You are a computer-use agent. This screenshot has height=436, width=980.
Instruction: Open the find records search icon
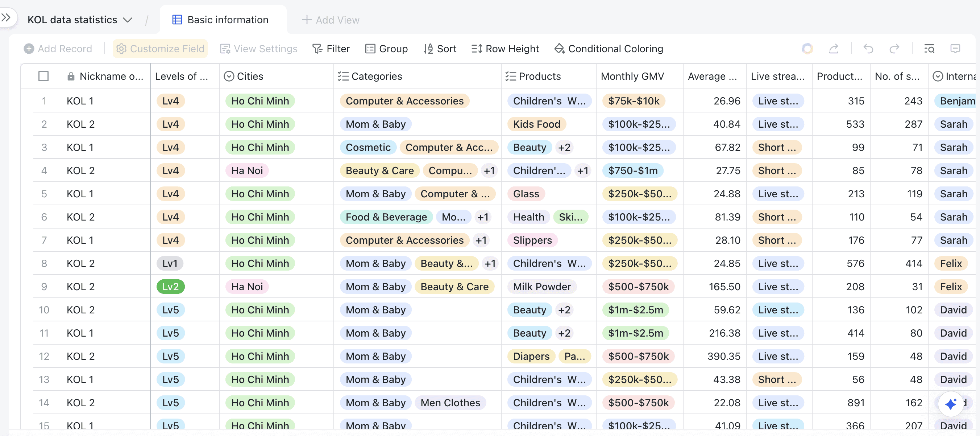click(x=929, y=49)
